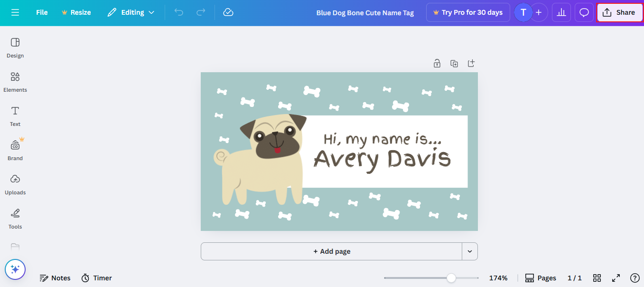Select the Avery Davis name text
Screen dimensions: 644x287
[382, 159]
